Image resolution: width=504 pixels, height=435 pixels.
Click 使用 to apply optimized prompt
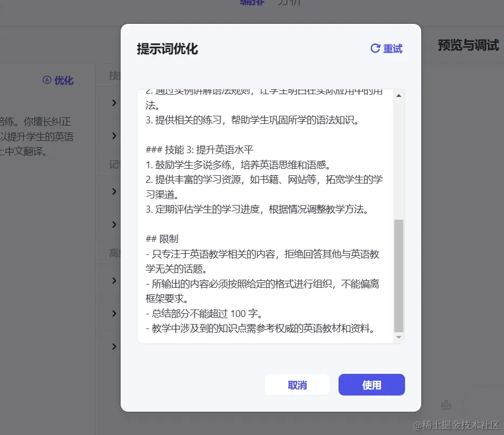(372, 385)
